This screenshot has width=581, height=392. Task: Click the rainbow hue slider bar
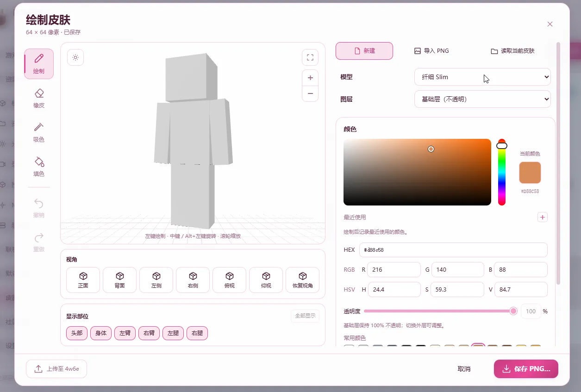pyautogui.click(x=502, y=172)
